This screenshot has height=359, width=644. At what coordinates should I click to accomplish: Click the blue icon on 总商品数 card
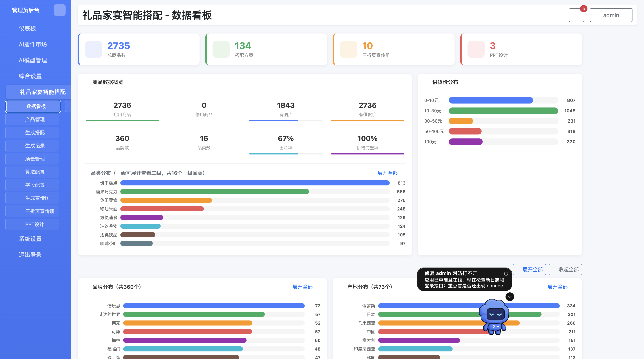tap(93, 49)
